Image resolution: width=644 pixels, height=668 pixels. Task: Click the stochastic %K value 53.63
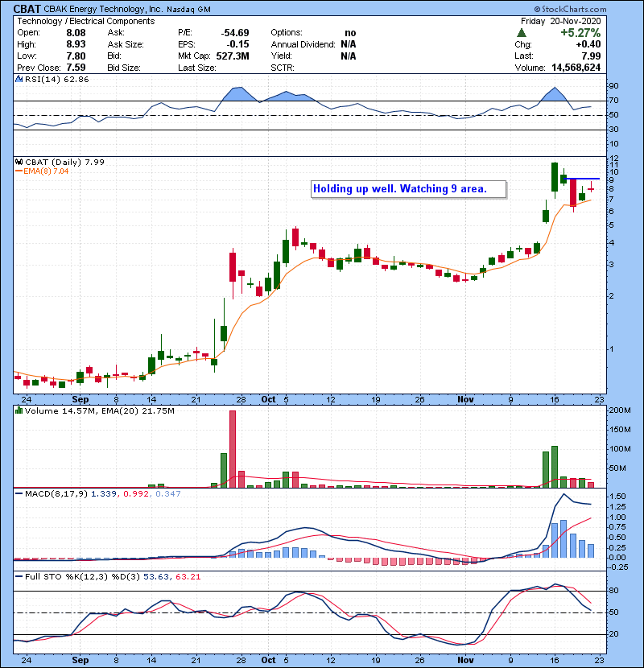[x=155, y=577]
